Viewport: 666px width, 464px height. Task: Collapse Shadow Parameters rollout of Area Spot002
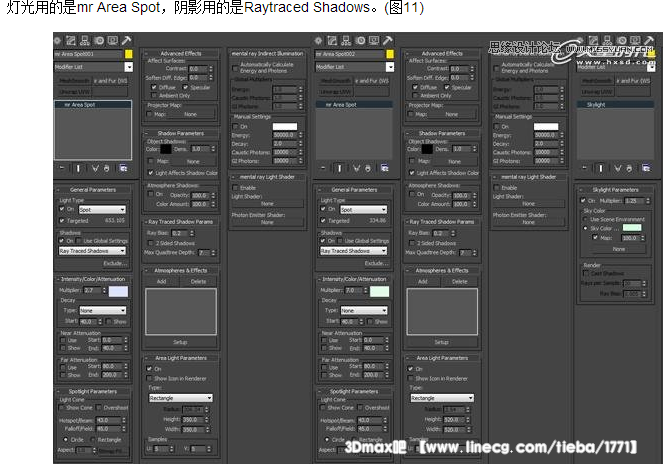click(x=442, y=133)
